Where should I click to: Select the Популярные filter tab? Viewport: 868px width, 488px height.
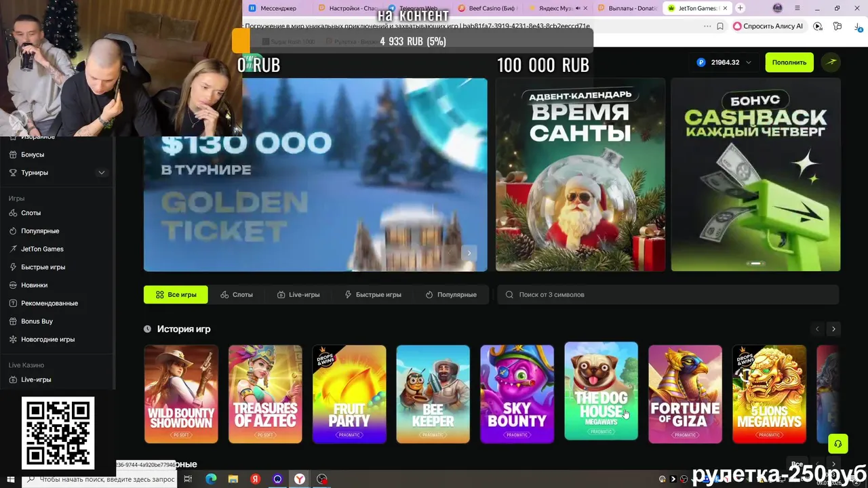451,295
